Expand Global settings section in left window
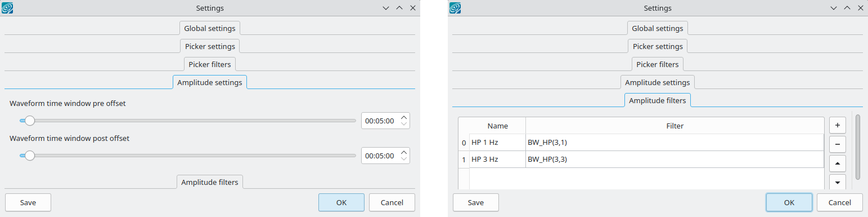The width and height of the screenshot is (868, 217). (210, 28)
